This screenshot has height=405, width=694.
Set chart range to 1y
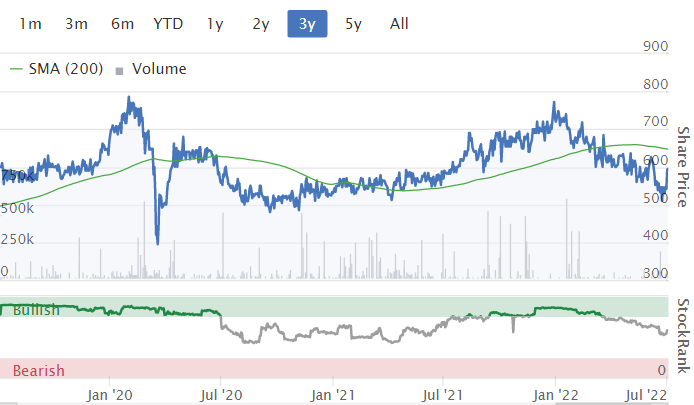[x=215, y=23]
